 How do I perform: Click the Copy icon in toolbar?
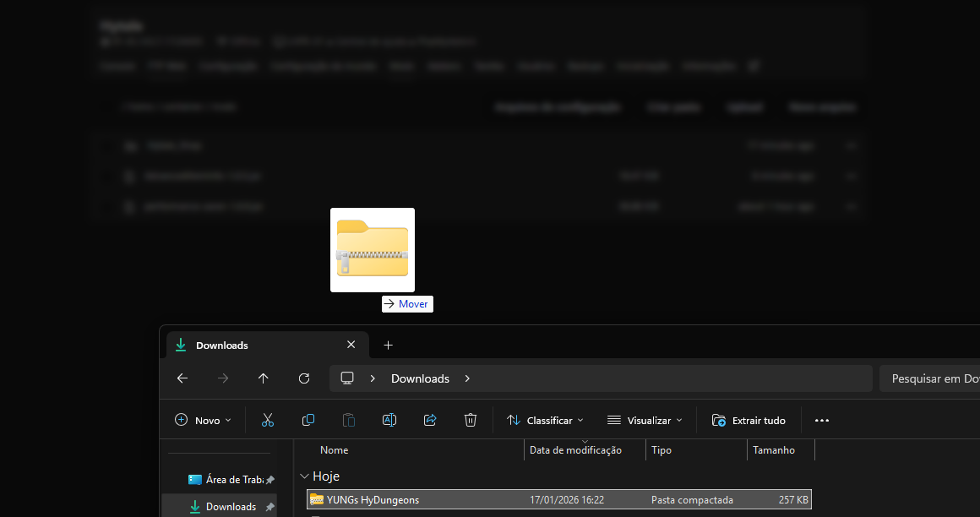point(308,420)
